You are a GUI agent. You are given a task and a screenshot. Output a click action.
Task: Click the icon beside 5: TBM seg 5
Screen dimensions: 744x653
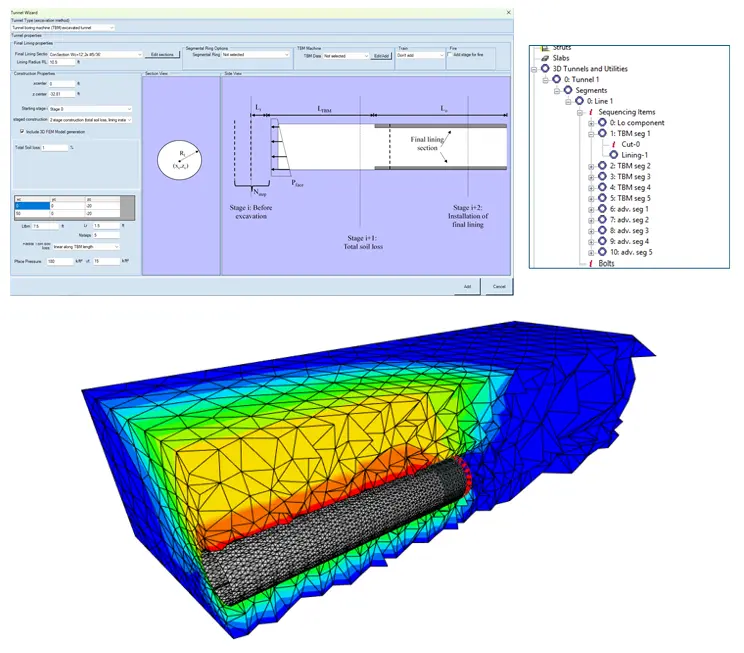tap(602, 198)
